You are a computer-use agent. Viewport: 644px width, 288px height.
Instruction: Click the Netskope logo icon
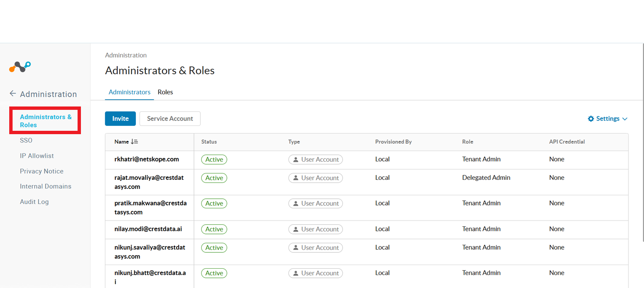20,67
